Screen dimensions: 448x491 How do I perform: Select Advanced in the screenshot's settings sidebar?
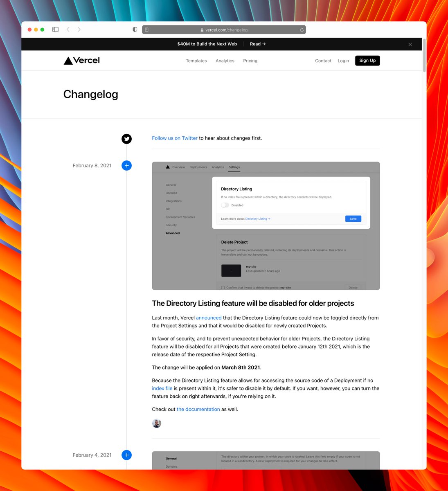[x=173, y=233]
